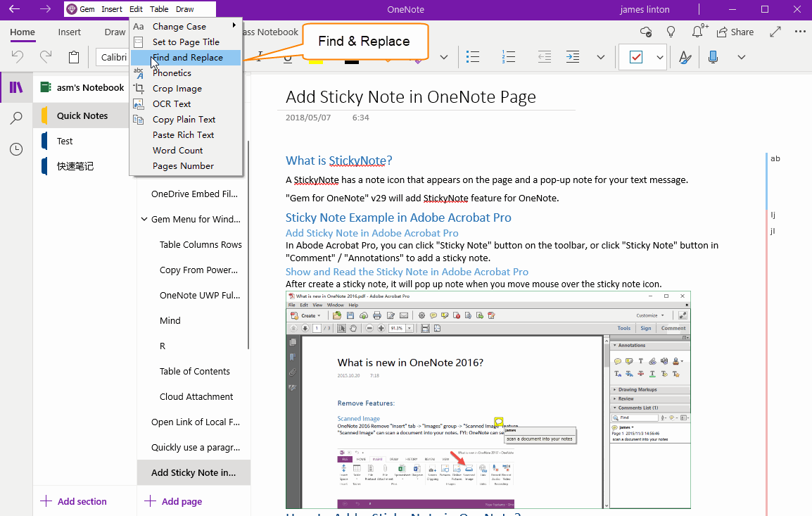Click Add section
812x516 pixels.
pos(74,501)
